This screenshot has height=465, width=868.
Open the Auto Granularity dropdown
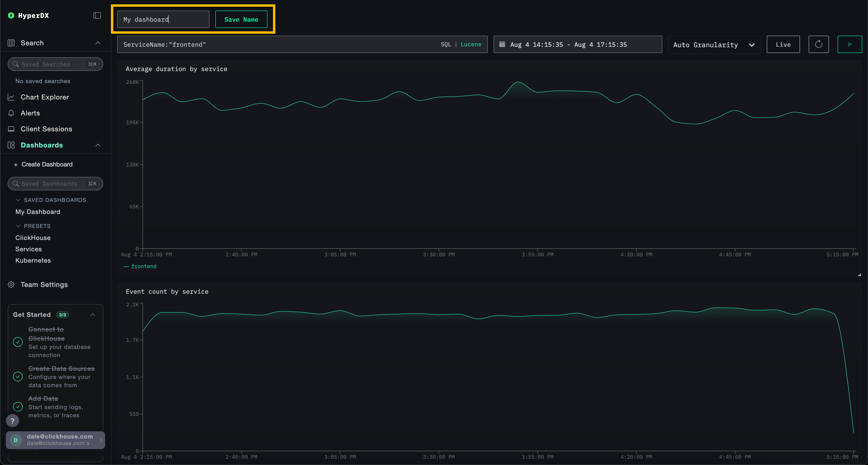[714, 44]
